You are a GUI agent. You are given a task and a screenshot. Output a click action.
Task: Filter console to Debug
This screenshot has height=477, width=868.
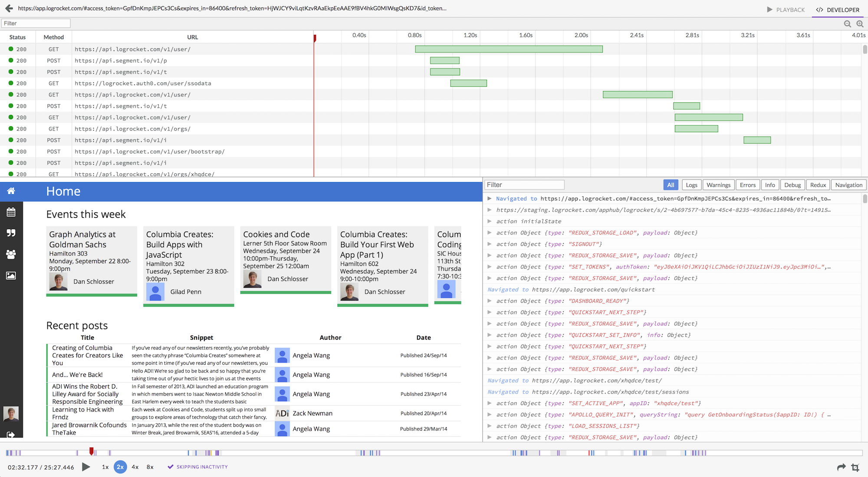coord(792,185)
